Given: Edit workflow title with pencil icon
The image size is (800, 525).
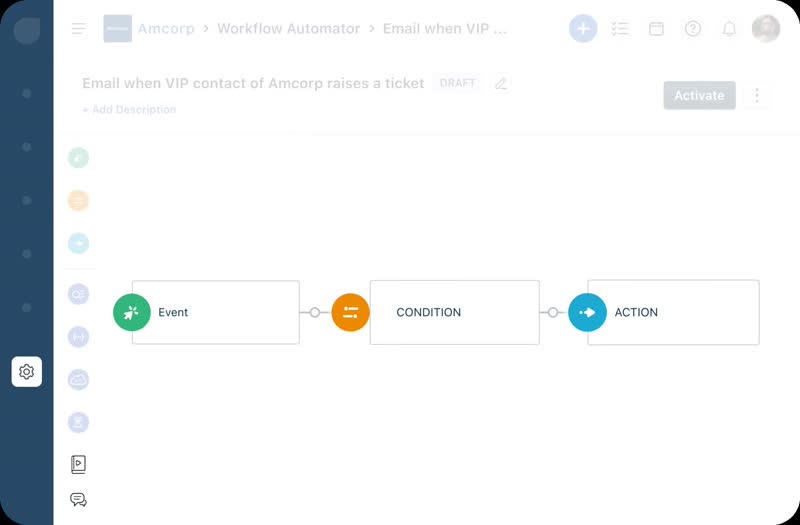Looking at the screenshot, I should click(501, 83).
